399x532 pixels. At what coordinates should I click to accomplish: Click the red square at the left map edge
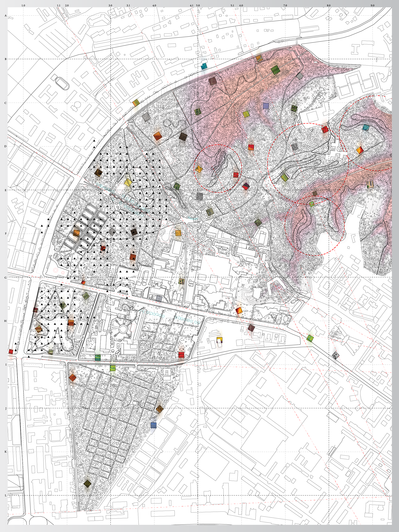coord(11,351)
